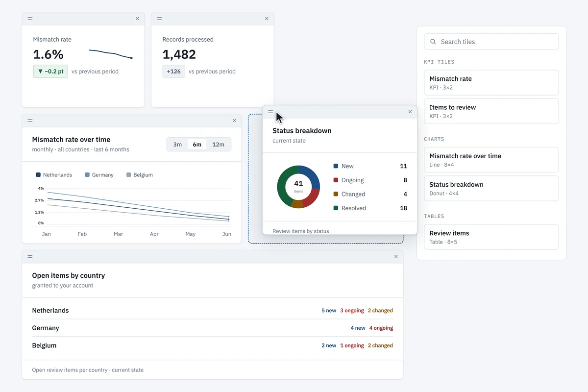Select the 12m time range
The width and height of the screenshot is (588, 392).
coord(218,145)
